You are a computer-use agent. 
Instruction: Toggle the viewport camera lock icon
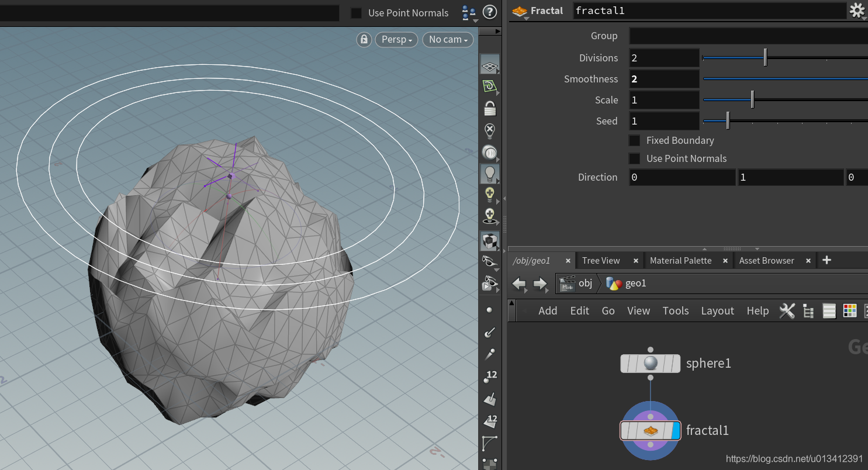[x=364, y=40]
